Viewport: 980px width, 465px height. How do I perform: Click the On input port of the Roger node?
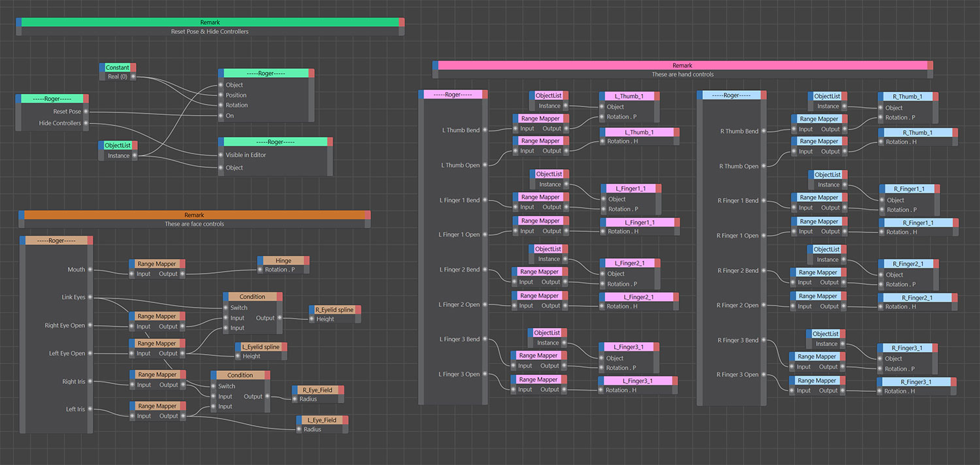(x=220, y=115)
